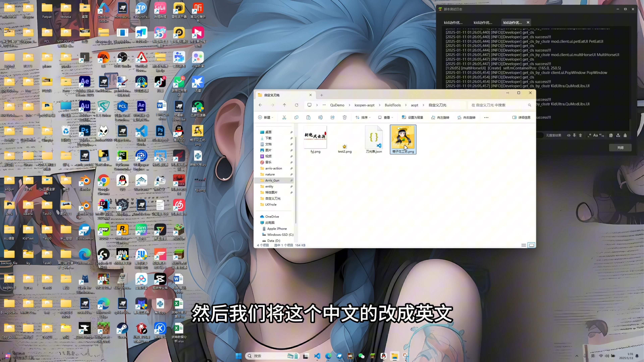Toggle whole-word quote match in log search
Image resolution: width=644 pixels, height=362 pixels.
click(x=602, y=135)
